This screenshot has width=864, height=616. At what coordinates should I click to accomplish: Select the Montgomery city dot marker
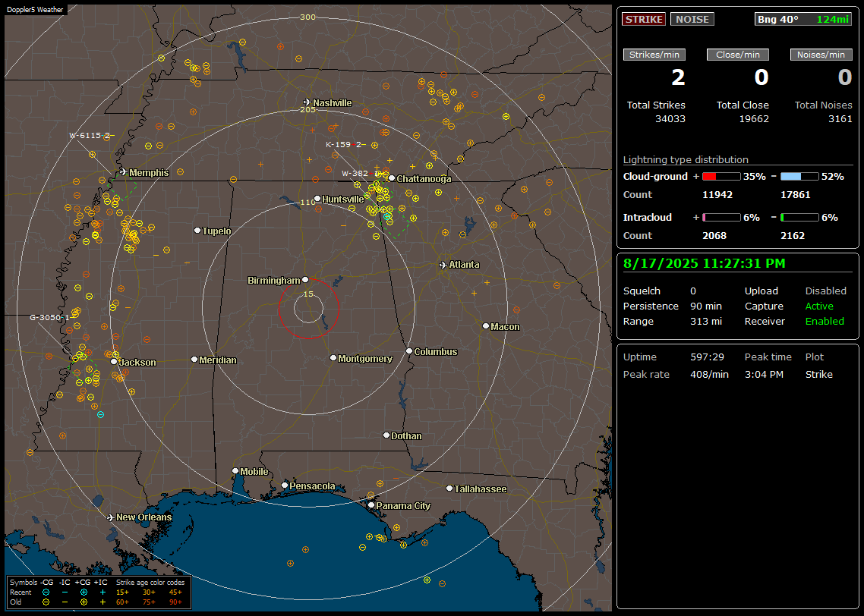[333, 358]
